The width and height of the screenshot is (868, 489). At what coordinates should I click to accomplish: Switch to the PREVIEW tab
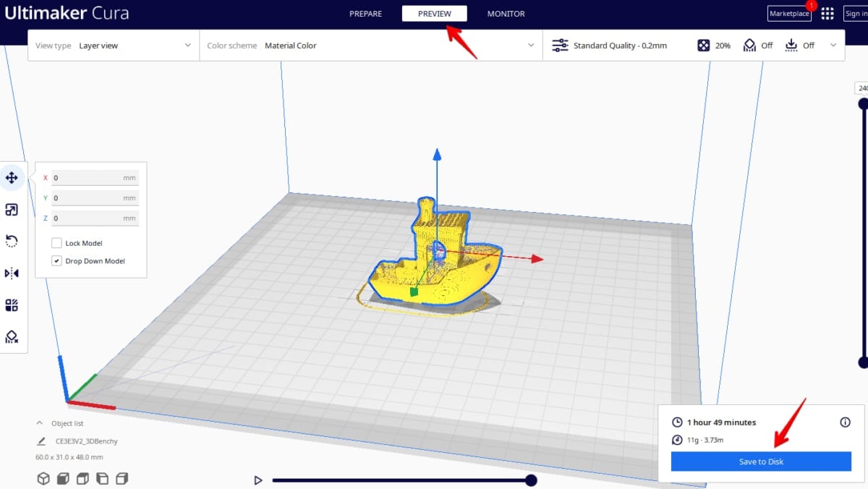(435, 14)
